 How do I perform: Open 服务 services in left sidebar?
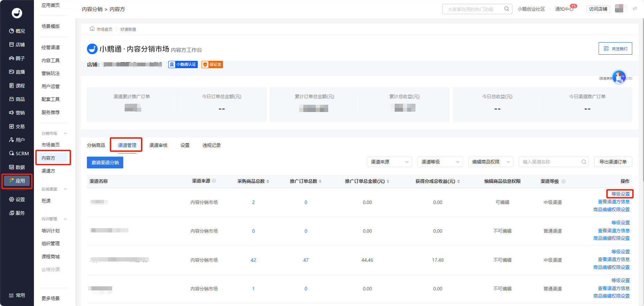coord(17,213)
